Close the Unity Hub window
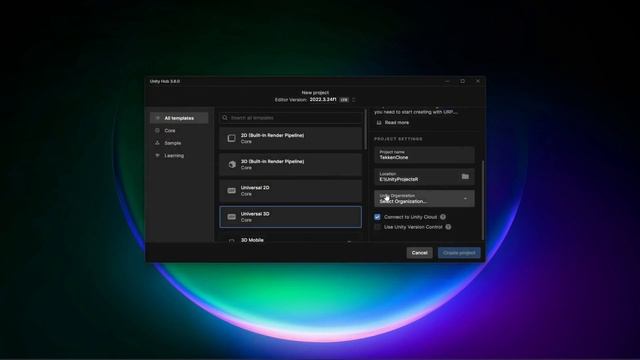 [478, 81]
